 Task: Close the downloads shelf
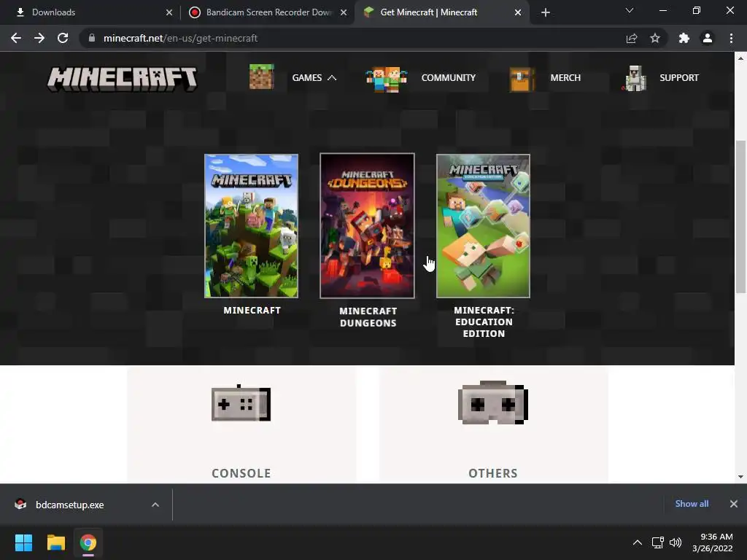click(734, 504)
